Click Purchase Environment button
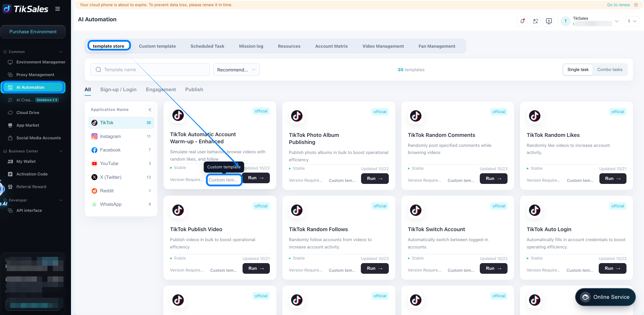 click(33, 32)
